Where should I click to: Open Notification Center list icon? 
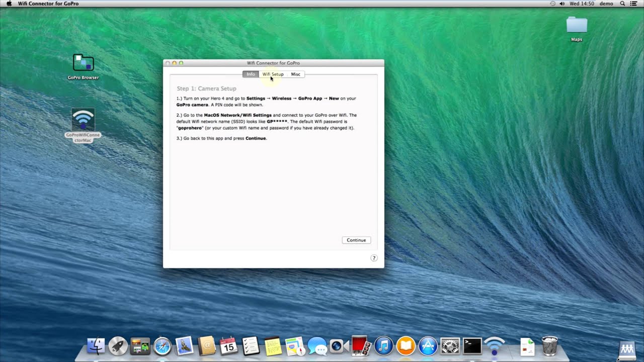pyautogui.click(x=633, y=4)
